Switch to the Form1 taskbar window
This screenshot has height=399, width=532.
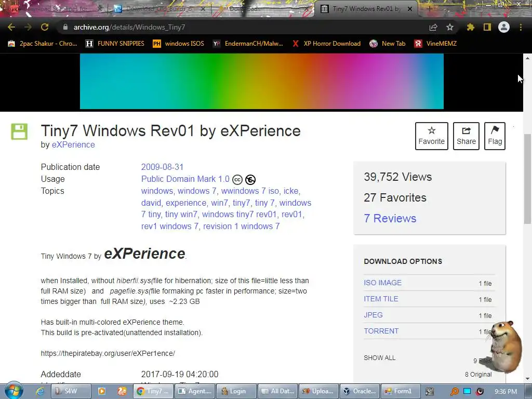pos(401,391)
